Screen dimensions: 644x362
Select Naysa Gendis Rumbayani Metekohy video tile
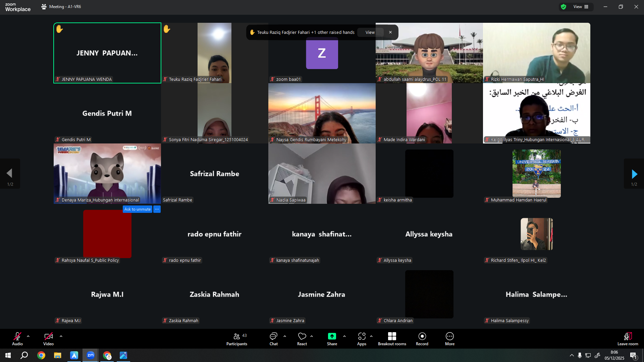(x=322, y=113)
